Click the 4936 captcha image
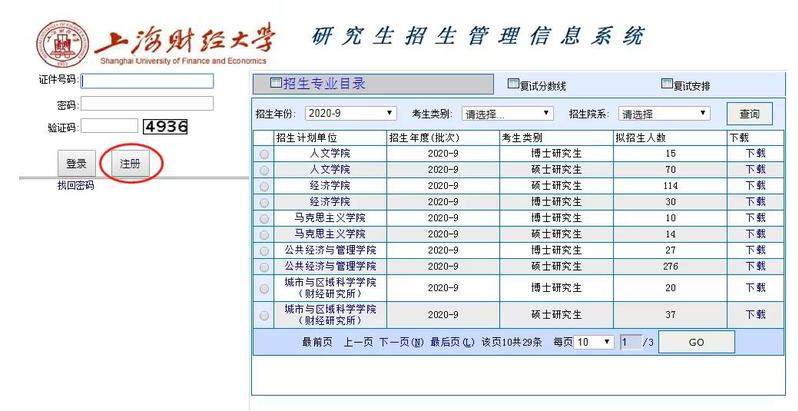This screenshot has height=411, width=798. coord(166,127)
